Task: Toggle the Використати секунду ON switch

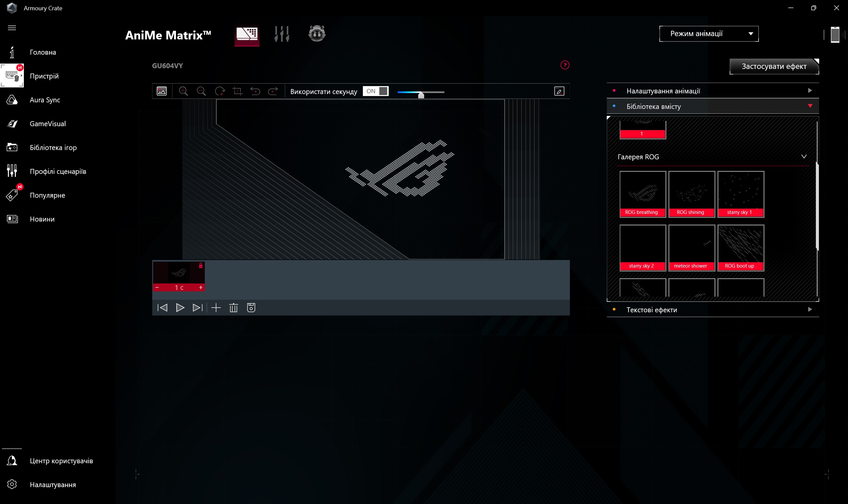Action: pyautogui.click(x=375, y=91)
